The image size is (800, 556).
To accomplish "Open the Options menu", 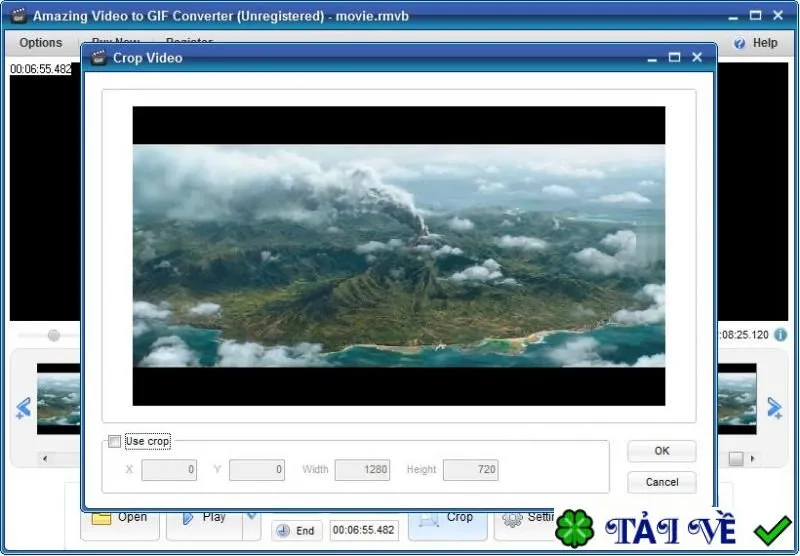I will click(x=41, y=43).
